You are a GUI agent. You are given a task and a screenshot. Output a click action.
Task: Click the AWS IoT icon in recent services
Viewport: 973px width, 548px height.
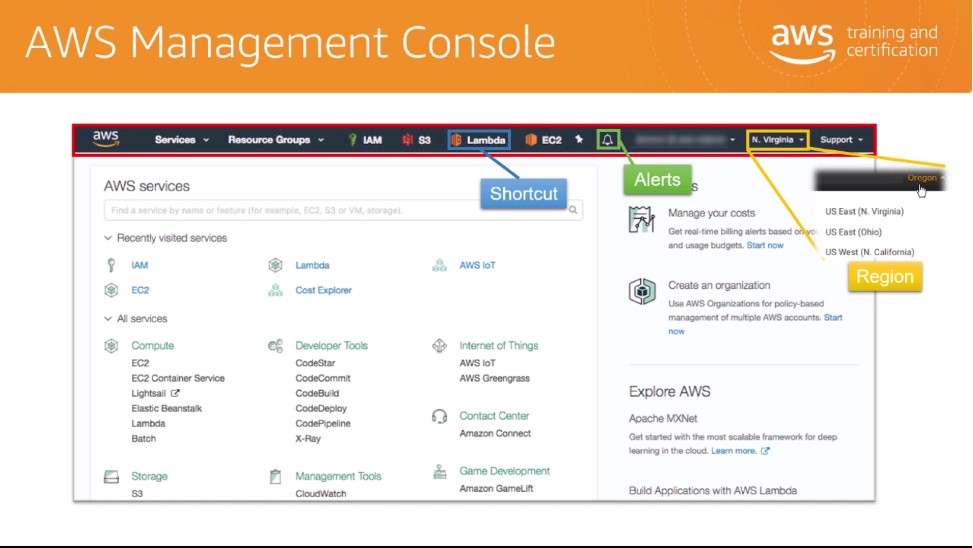point(439,265)
